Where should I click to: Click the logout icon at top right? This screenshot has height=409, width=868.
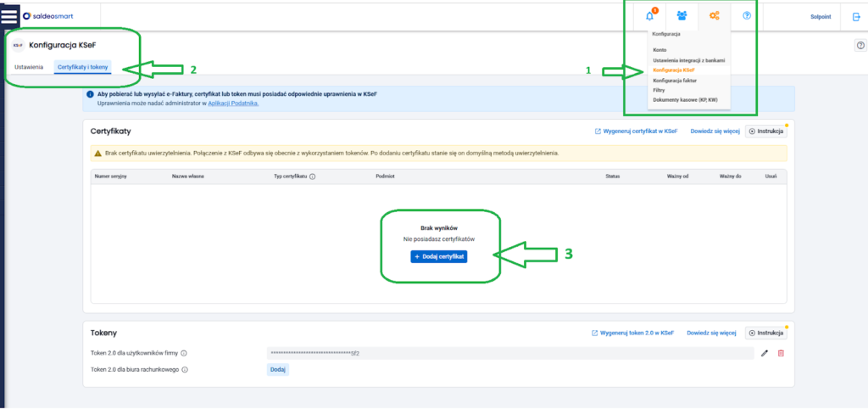pos(855,16)
